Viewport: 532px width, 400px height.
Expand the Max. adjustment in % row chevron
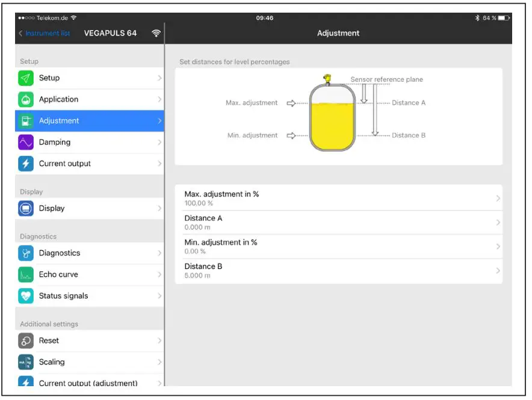point(498,198)
